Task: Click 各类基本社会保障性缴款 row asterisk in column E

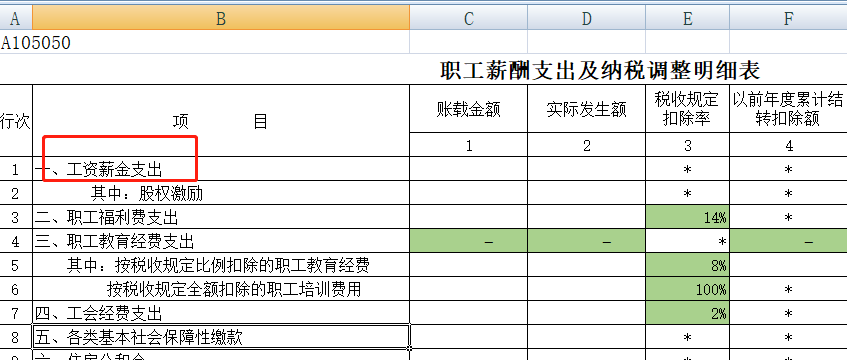Action: click(687, 337)
